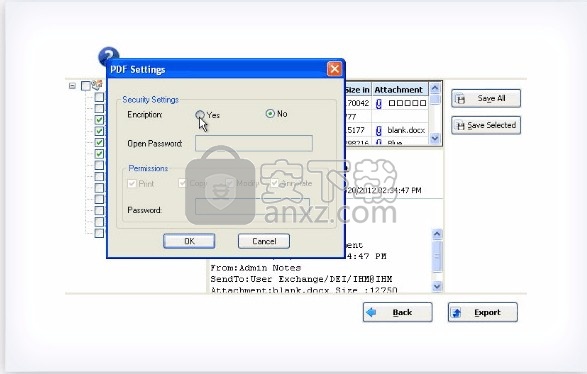
Task: Cancel the PDF Settings dialog
Action: click(264, 241)
